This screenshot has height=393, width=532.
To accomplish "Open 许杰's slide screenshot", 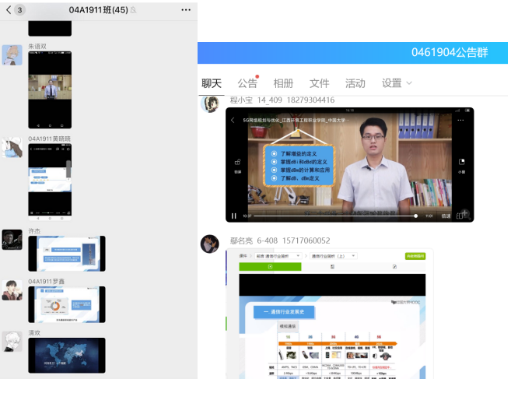I will (67, 254).
